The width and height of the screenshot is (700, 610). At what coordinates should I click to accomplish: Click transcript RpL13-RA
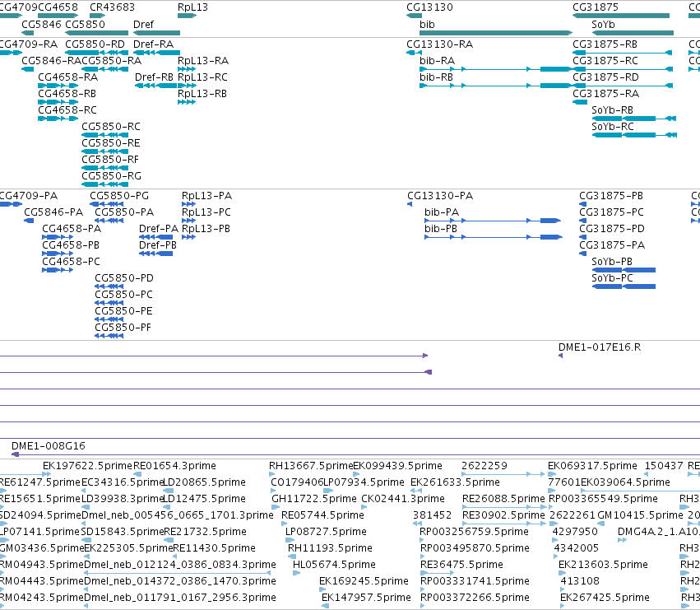pos(203,60)
